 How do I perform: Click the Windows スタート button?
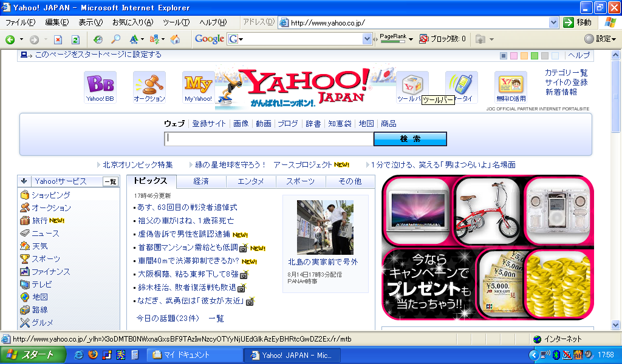(x=33, y=355)
